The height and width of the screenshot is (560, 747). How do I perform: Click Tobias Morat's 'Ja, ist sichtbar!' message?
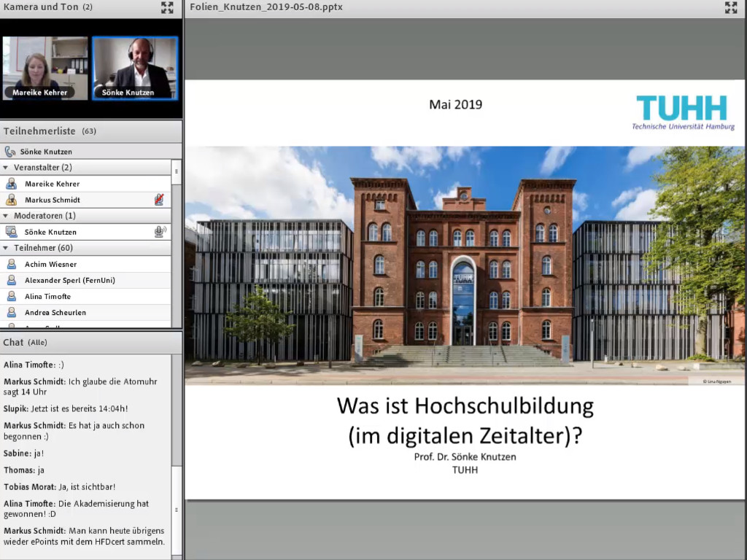[60, 486]
